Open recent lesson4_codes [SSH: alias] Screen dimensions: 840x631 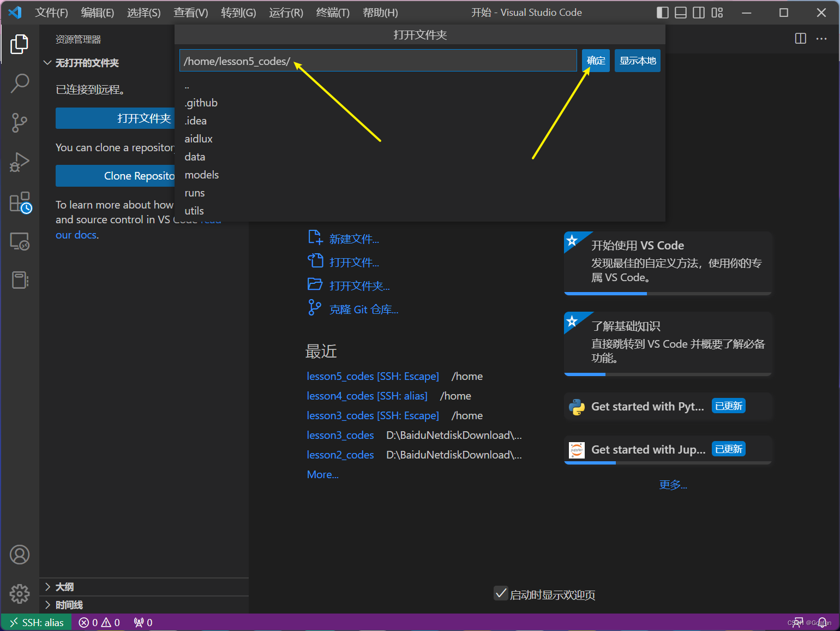(367, 396)
